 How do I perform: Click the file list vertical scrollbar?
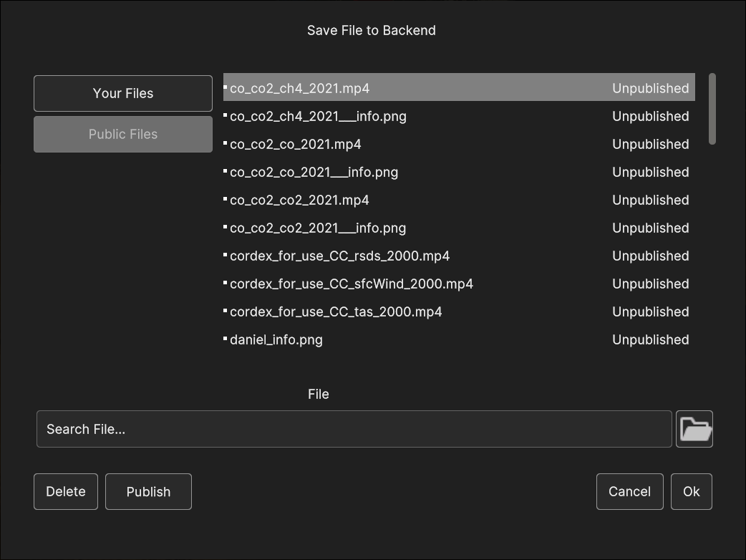(712, 108)
